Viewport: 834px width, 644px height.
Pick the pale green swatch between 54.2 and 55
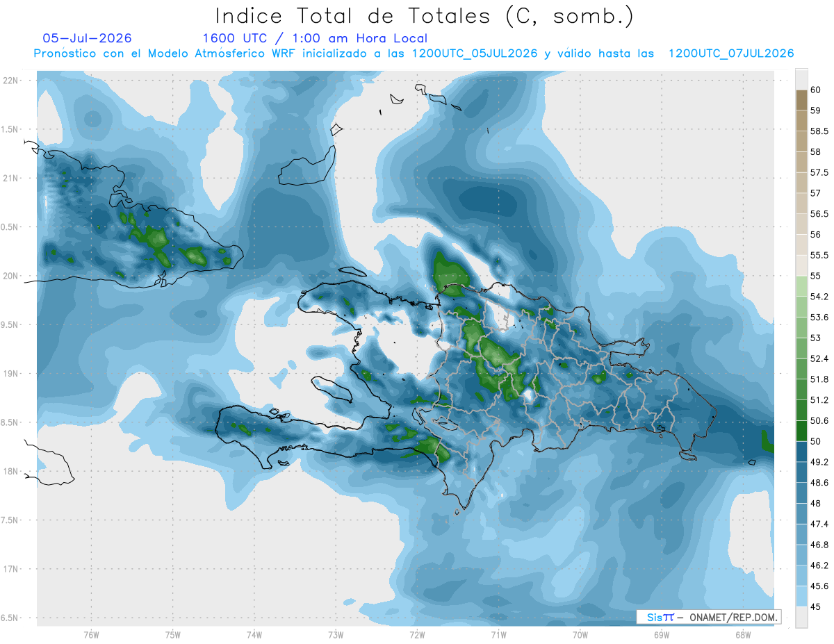[x=801, y=286]
